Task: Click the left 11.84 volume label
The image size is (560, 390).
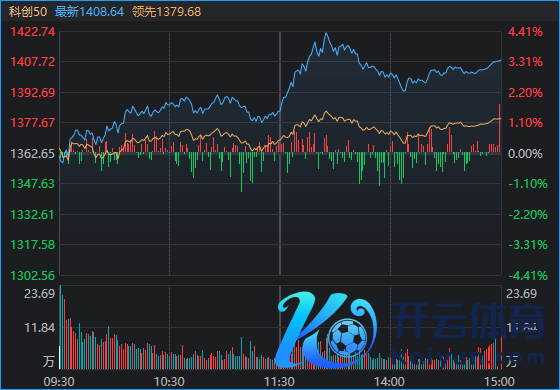Action: coord(39,328)
